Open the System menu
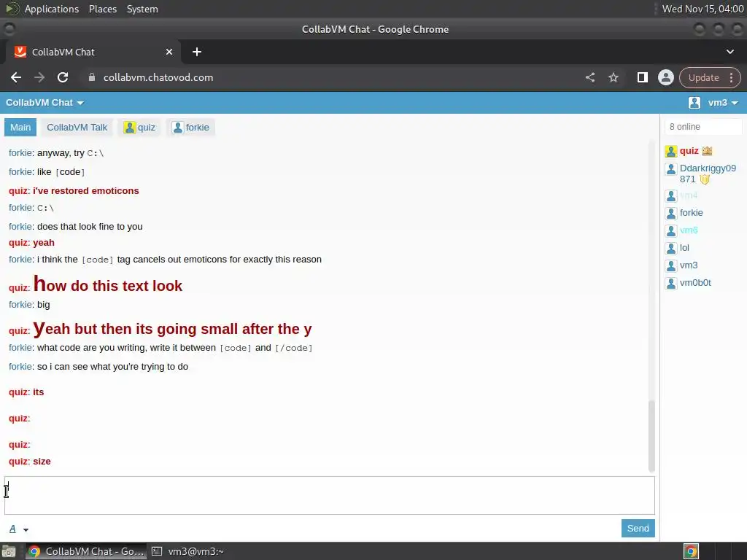 coord(142,9)
